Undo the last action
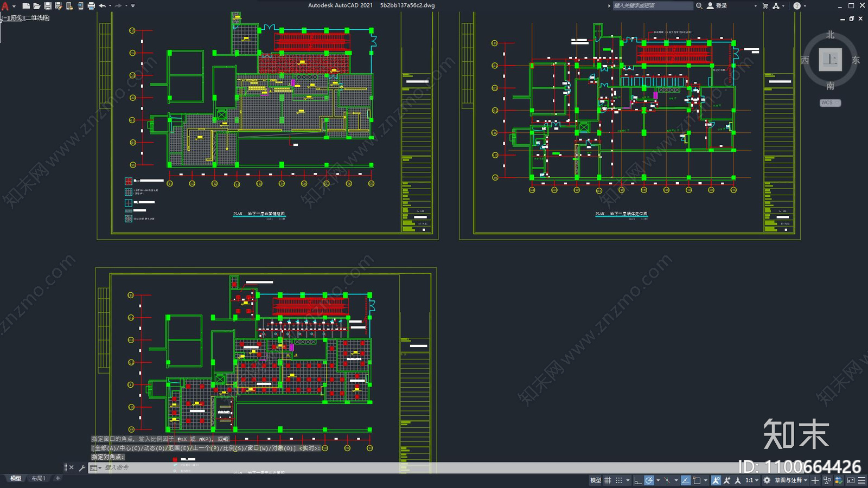The image size is (868, 488). [102, 6]
